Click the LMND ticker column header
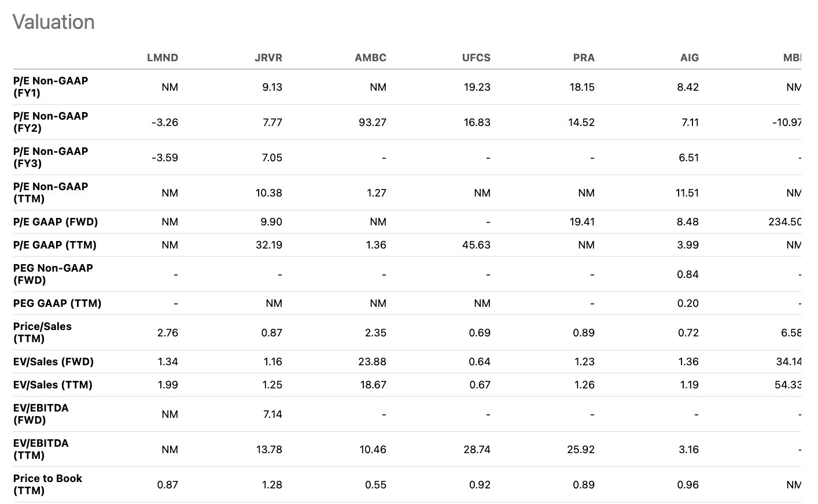818x504 pixels. [162, 58]
